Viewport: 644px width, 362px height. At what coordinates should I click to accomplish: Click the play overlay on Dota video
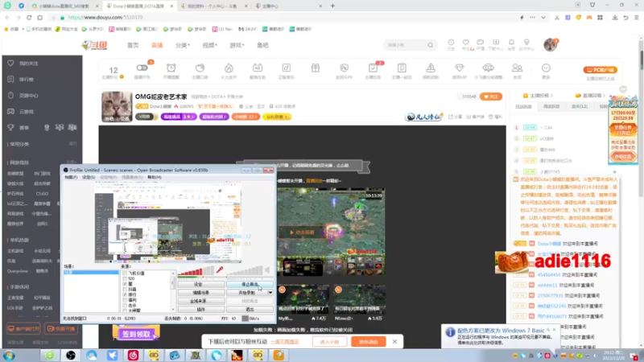tap(303, 232)
